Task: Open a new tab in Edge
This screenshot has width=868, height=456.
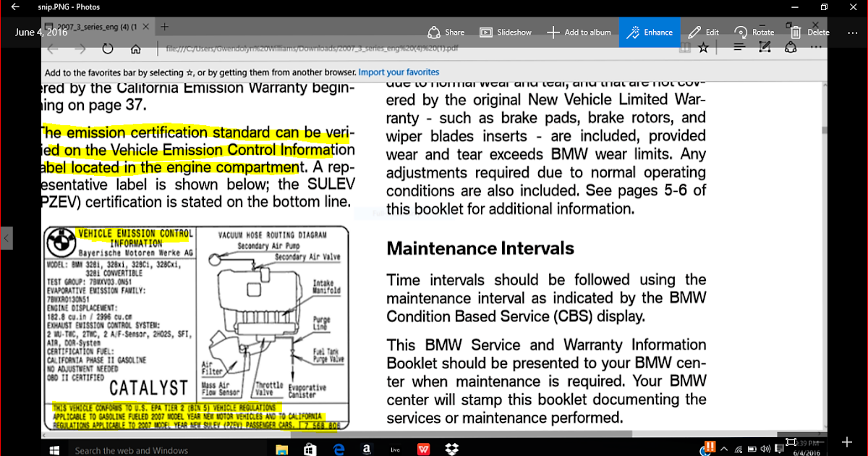Action: pos(165,27)
